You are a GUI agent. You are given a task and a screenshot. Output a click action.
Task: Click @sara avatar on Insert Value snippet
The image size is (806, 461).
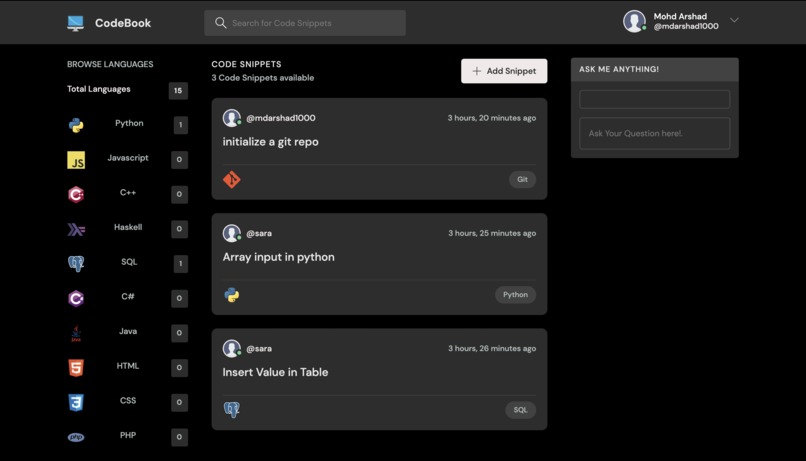tap(232, 348)
